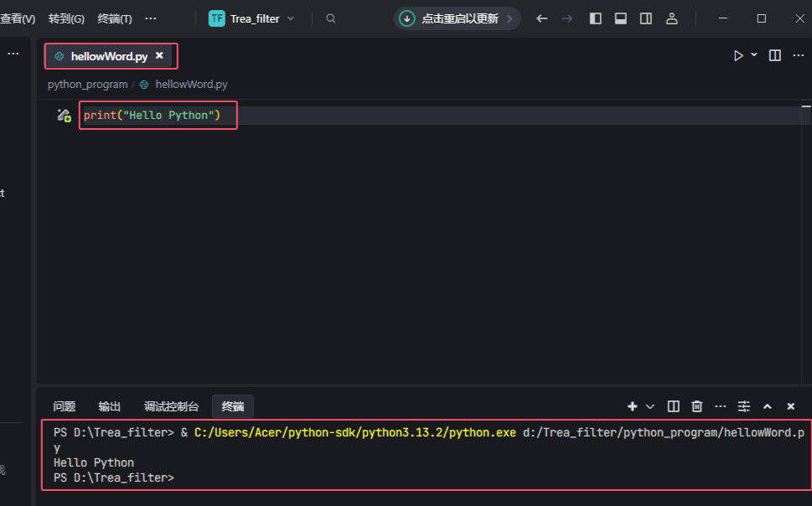
Task: Open terminal panel more actions ellipsis
Action: tap(721, 406)
